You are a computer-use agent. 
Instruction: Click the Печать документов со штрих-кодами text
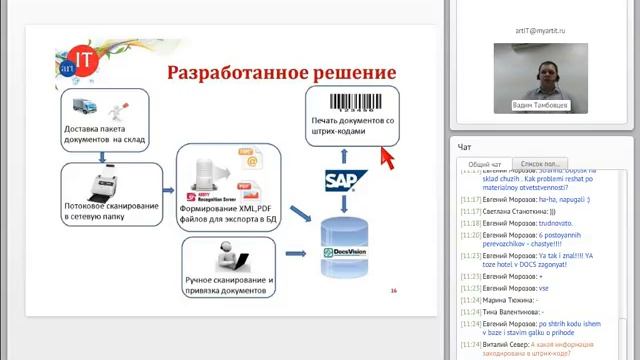coord(353,126)
